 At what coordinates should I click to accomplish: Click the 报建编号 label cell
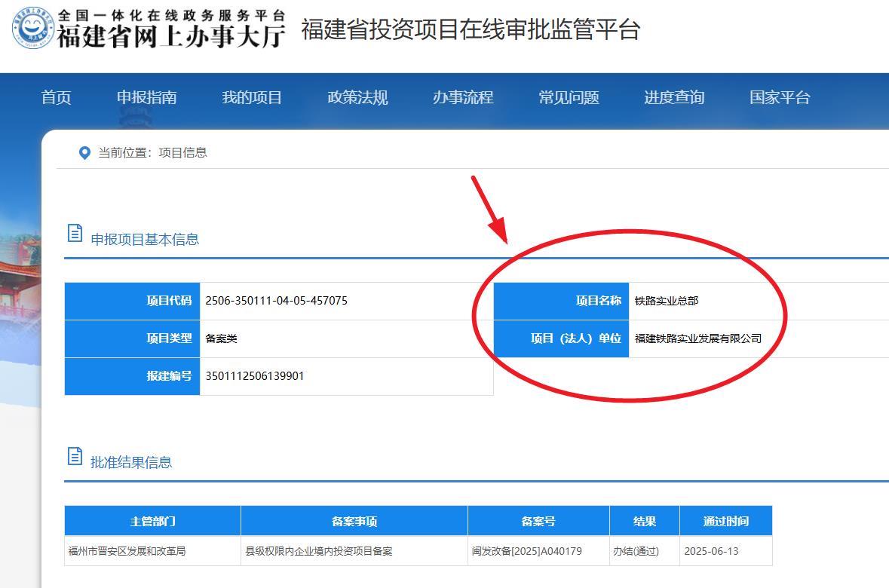coord(132,376)
